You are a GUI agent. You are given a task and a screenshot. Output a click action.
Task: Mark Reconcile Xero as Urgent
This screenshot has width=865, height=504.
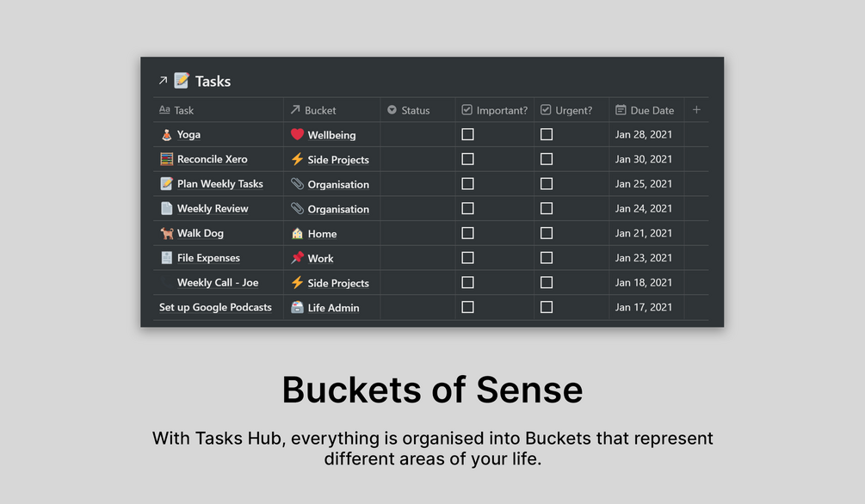547,159
